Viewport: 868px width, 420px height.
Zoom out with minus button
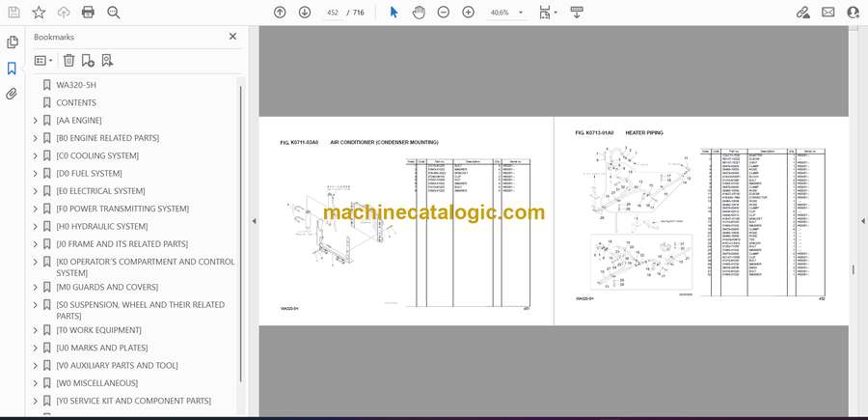444,13
